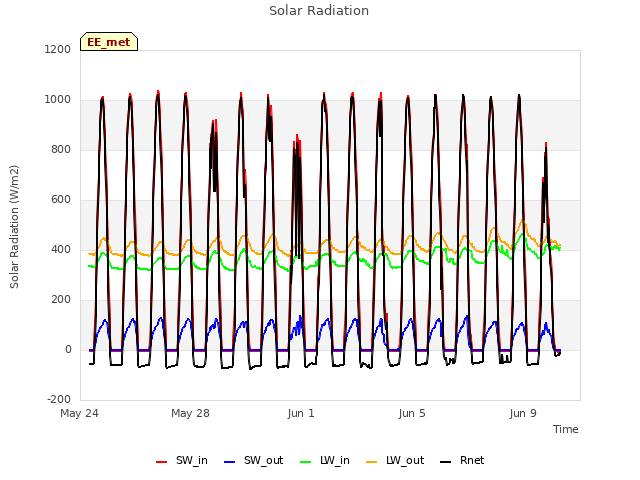
Task: Click the Time axis title
Action: pos(566,429)
